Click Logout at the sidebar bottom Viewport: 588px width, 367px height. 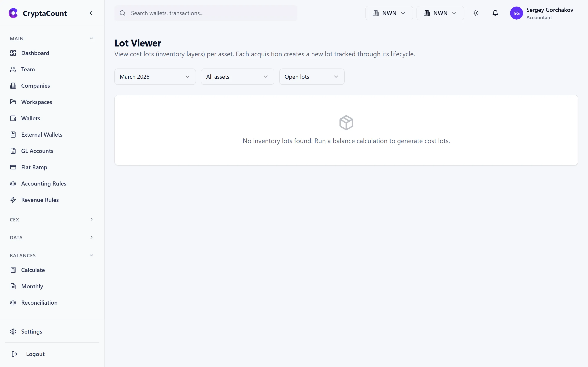[x=35, y=354]
